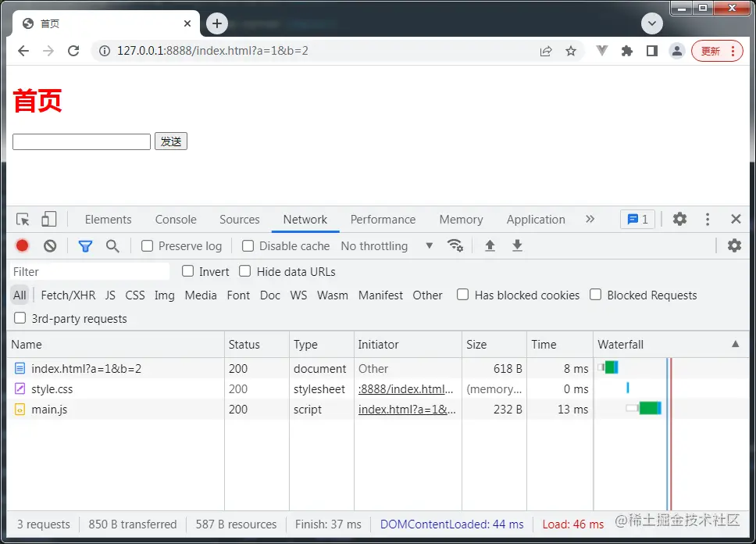Filter requests by JS type
Viewport: 756px width, 544px height.
tap(110, 295)
